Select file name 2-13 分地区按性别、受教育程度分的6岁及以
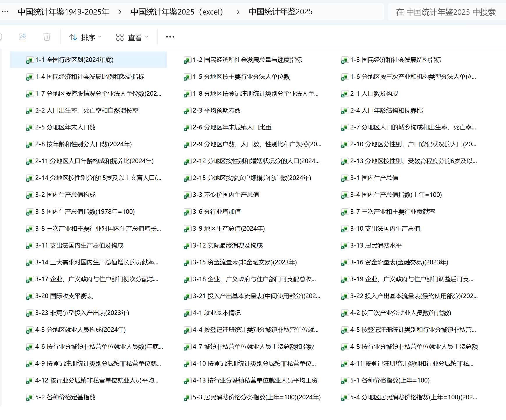Screen dimensions: 506x420 (x=414, y=161)
